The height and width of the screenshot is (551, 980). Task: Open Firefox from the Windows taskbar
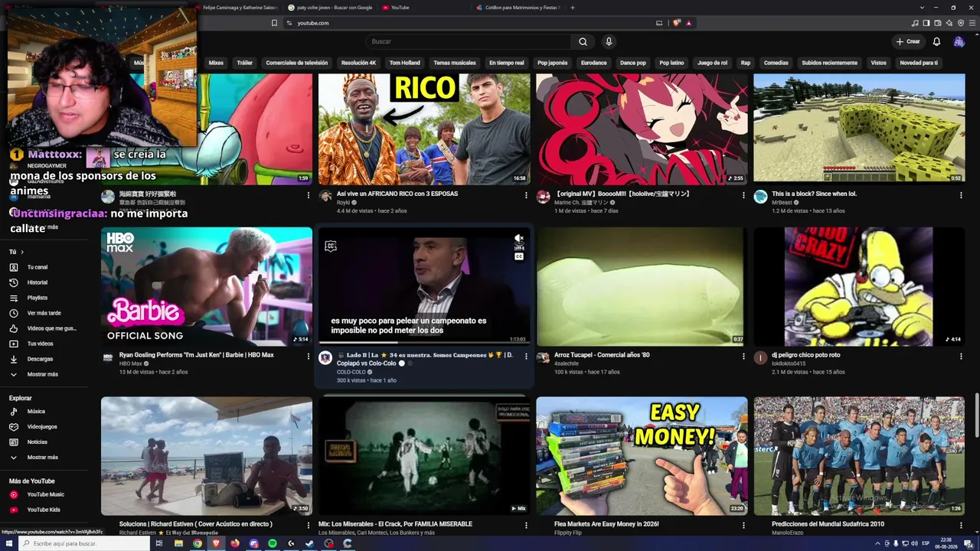[235, 543]
